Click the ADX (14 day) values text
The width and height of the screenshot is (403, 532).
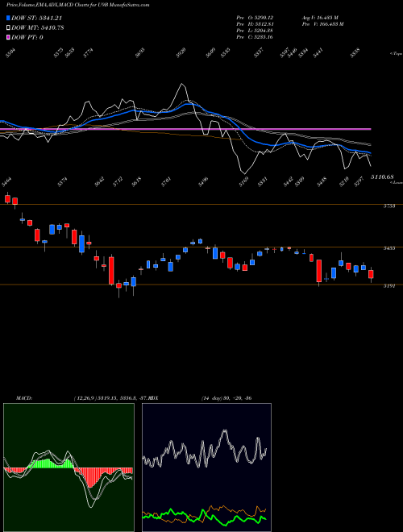tap(226, 398)
